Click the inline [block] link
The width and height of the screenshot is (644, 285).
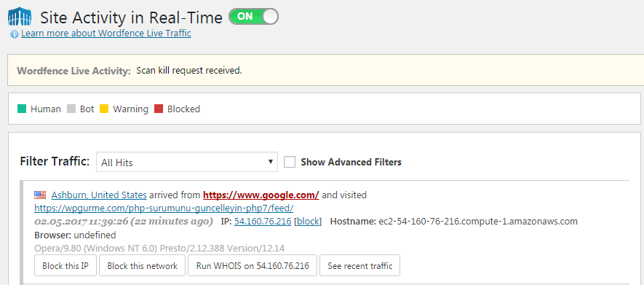point(308,222)
